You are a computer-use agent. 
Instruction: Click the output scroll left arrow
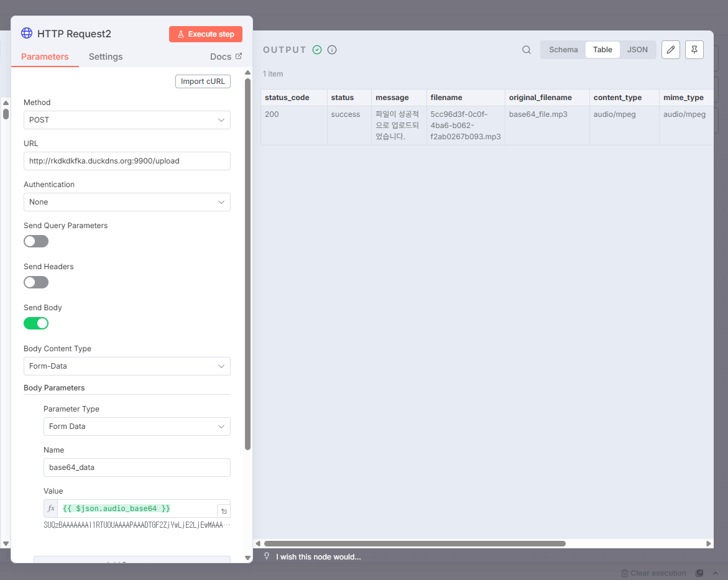(257, 543)
